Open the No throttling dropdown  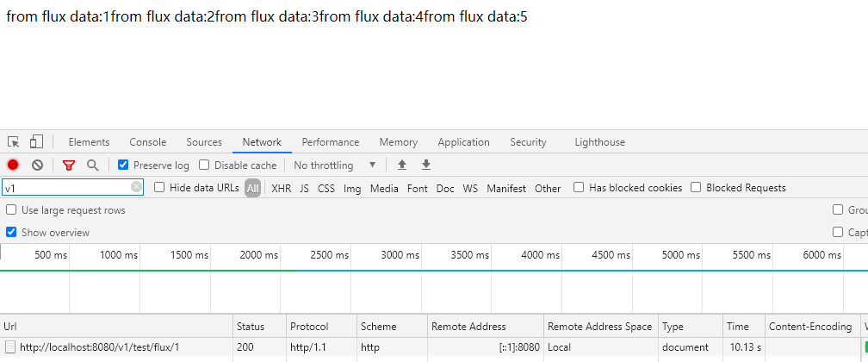(335, 165)
